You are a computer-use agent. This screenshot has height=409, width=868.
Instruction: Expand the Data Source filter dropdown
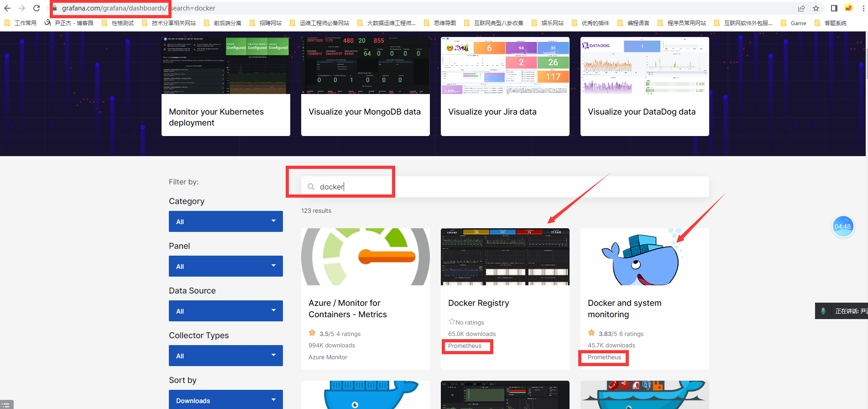coord(226,311)
